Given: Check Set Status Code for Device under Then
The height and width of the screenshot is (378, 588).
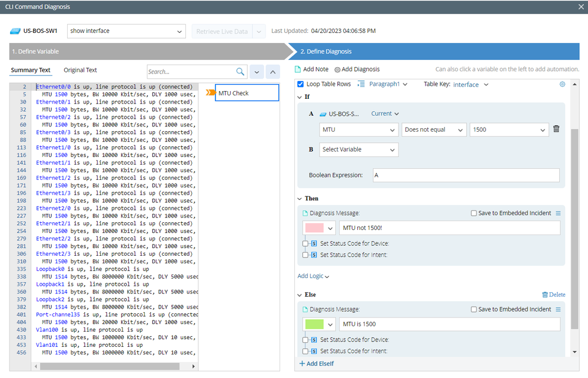Looking at the screenshot, I should coord(305,243).
